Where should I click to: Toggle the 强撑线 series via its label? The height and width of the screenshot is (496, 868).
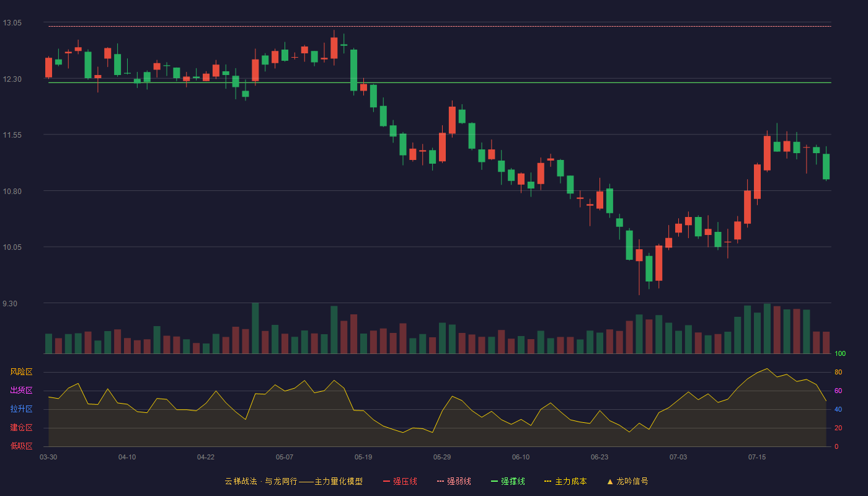click(x=513, y=481)
